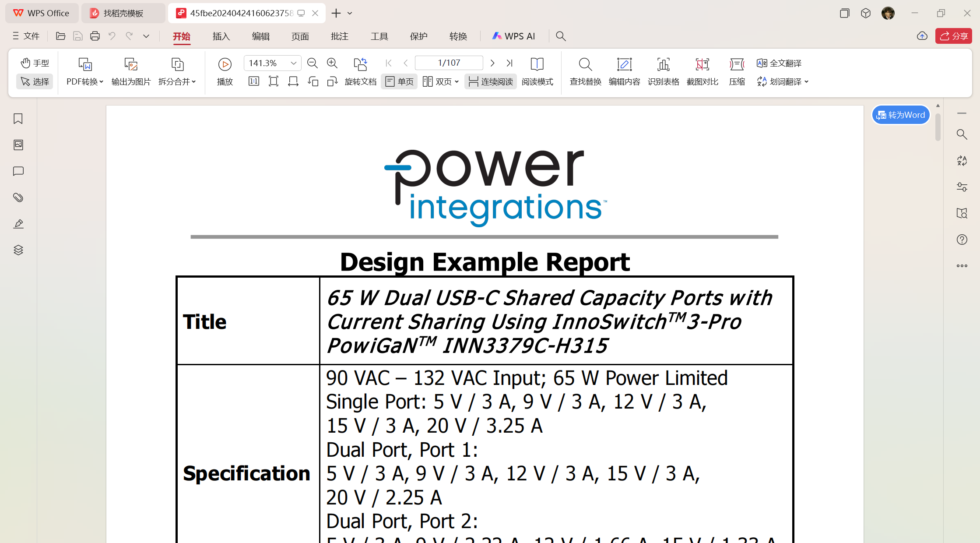980x543 pixels.
Task: Switch to the 转换 tab
Action: (x=458, y=36)
